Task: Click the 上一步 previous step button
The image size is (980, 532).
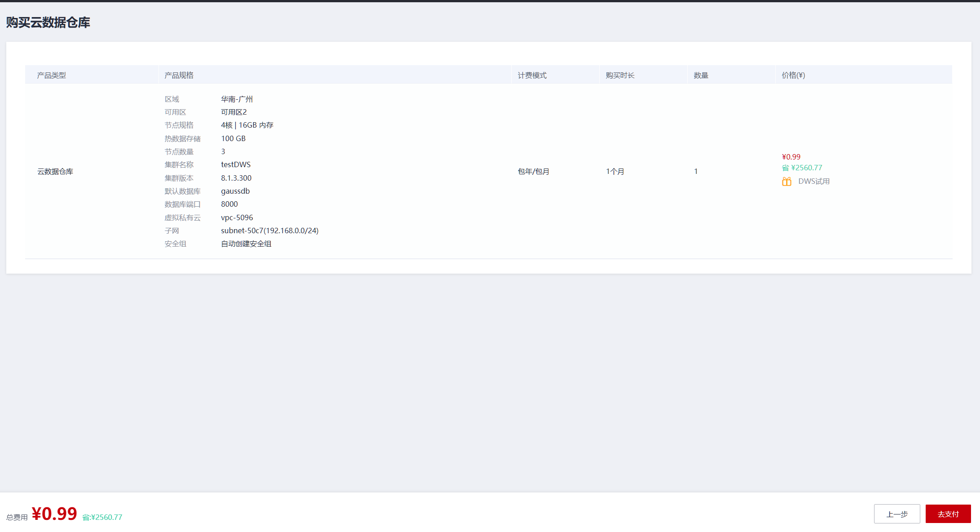Action: (897, 514)
